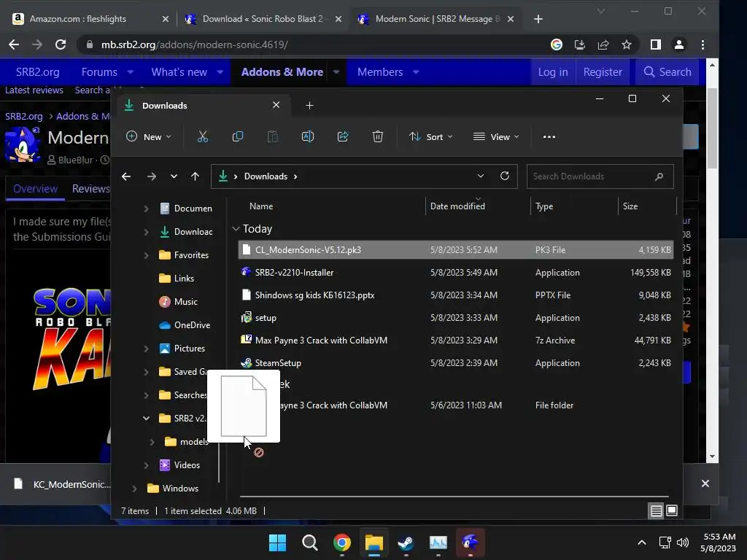Click the browser page vertical scrollbar
The height and width of the screenshot is (560, 747).
[x=712, y=128]
